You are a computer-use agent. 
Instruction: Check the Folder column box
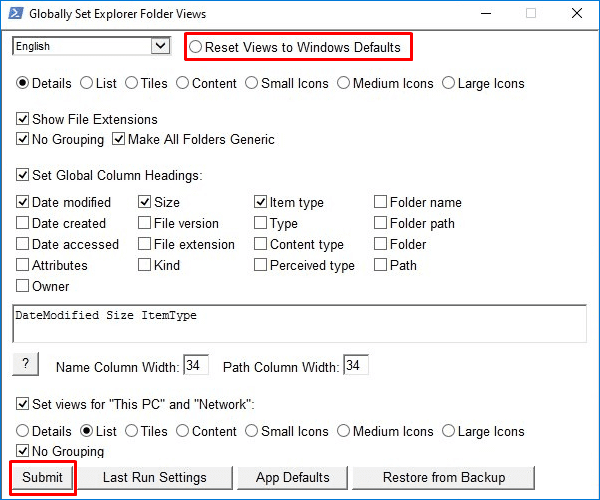(x=380, y=244)
